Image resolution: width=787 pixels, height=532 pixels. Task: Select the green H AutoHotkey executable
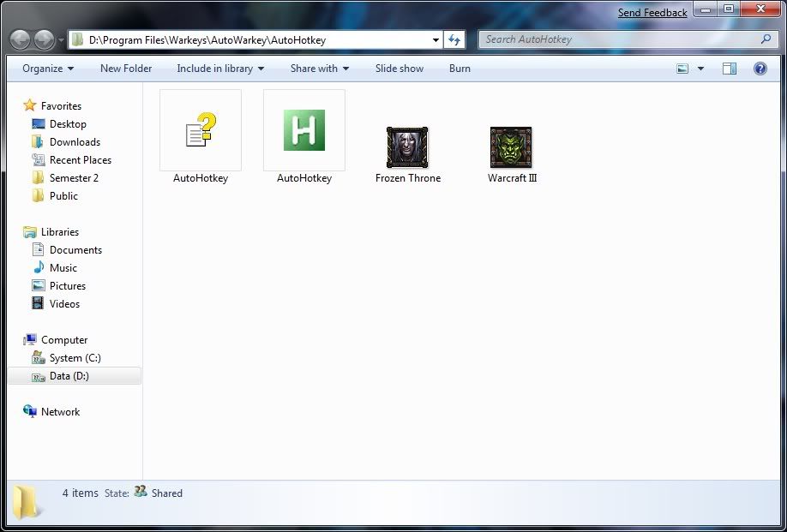point(304,130)
